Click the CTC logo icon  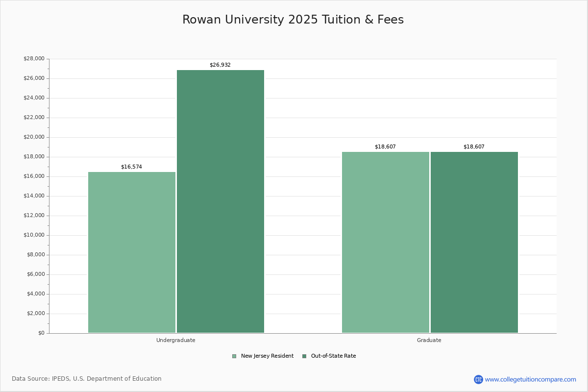coord(478,379)
